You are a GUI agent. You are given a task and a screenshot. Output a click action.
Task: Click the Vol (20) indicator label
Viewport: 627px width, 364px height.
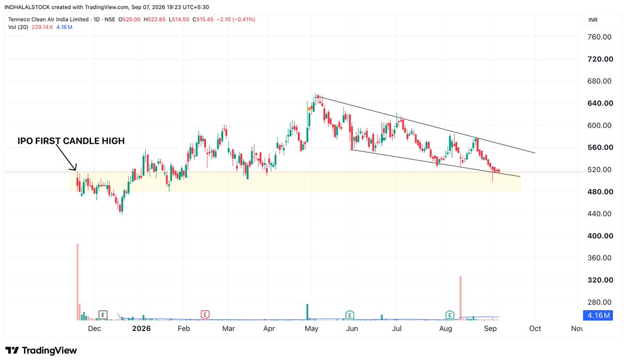[x=18, y=27]
